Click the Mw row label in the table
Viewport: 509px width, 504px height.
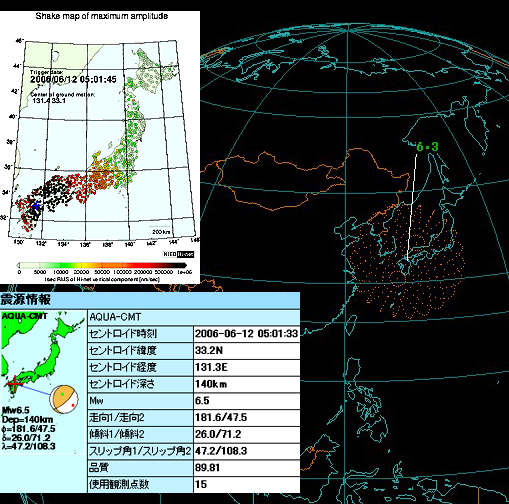tap(140, 401)
